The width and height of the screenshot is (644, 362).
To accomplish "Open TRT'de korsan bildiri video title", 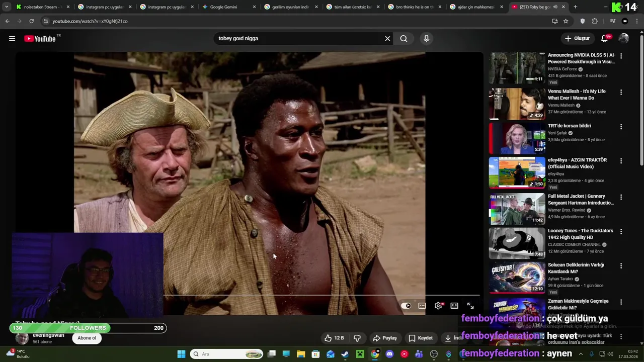I will point(569,126).
